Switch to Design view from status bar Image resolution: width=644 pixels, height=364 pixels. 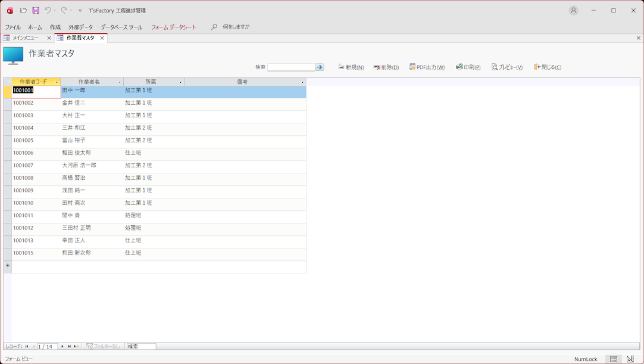pyautogui.click(x=630, y=359)
